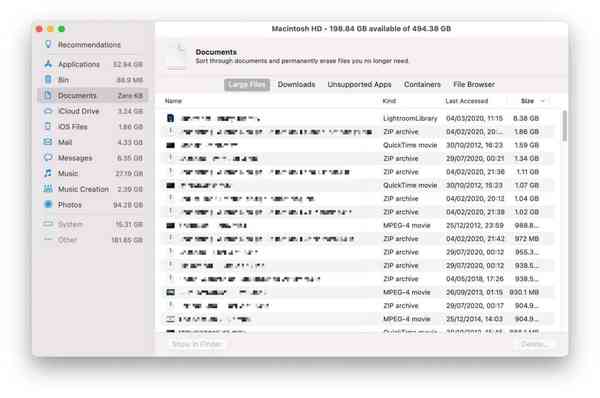
Task: Click the iCloud Drive cloud icon
Action: coord(48,111)
